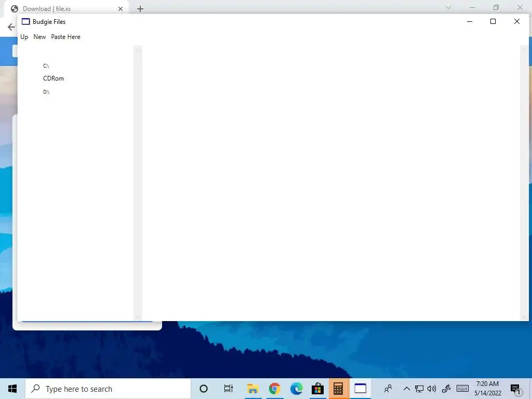
Task: Close the Budgie Files window
Action: pyautogui.click(x=517, y=21)
